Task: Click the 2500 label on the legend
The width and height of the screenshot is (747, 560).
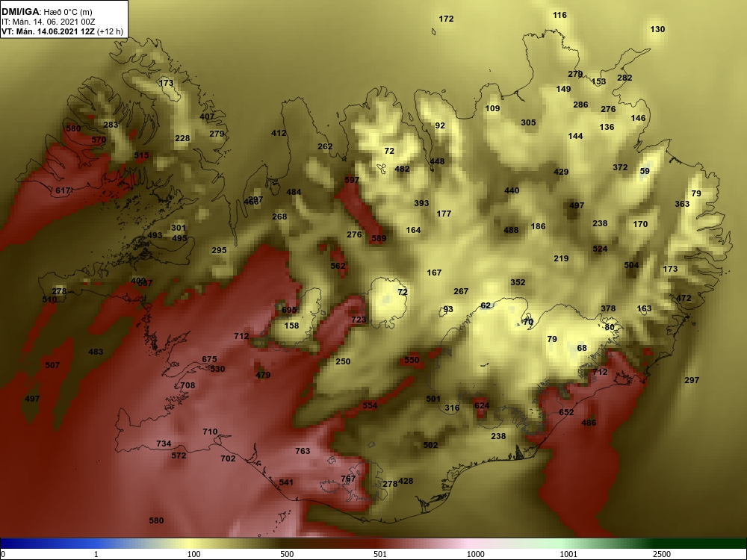Action: tap(663, 554)
